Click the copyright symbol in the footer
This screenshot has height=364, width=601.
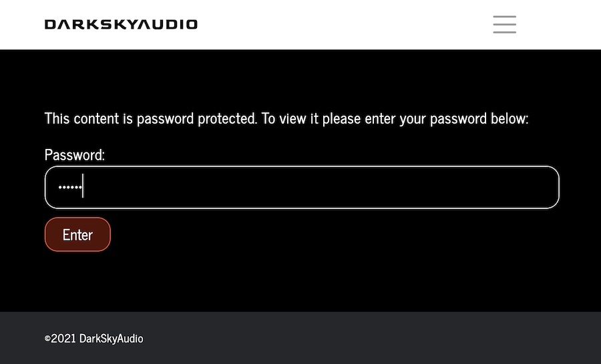(47, 339)
